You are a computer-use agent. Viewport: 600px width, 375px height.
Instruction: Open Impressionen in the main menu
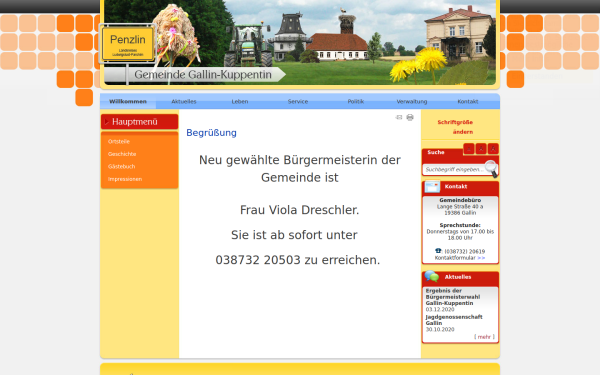(125, 179)
